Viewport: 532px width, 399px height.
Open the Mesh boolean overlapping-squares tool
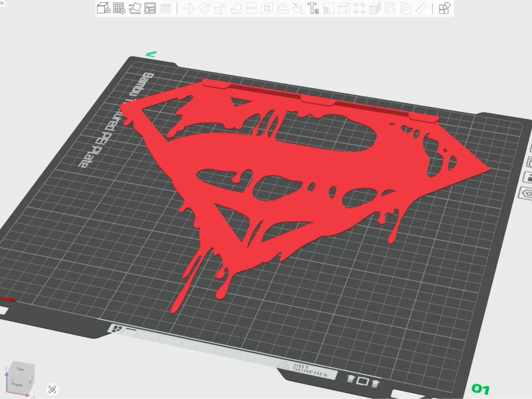click(267, 8)
